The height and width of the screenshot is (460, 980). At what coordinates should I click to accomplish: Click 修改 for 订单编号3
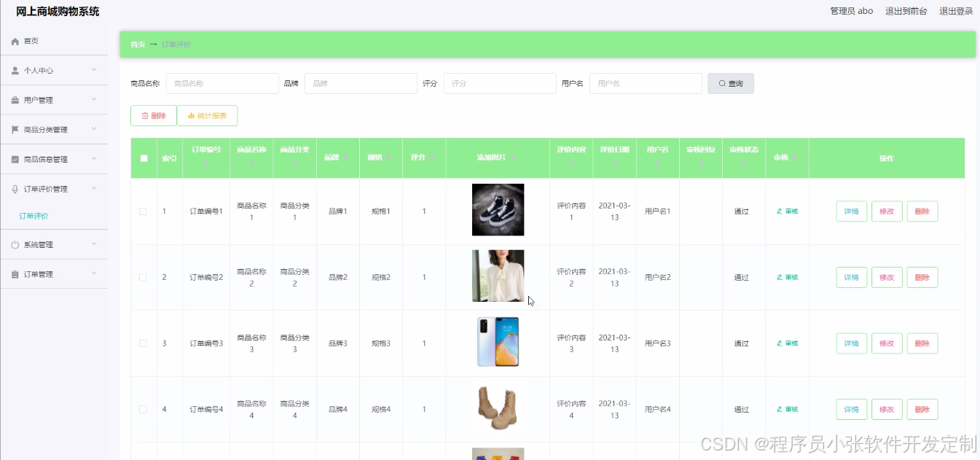[x=887, y=343]
